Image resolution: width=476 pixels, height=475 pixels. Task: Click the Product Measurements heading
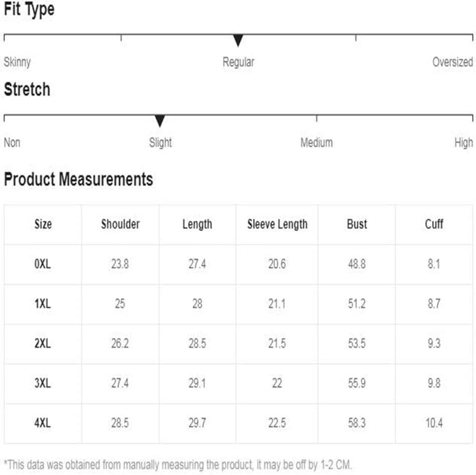point(79,179)
